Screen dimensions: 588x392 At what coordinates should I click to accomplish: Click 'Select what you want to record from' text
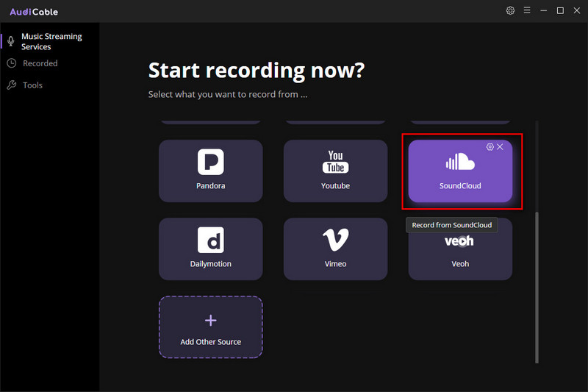click(228, 94)
